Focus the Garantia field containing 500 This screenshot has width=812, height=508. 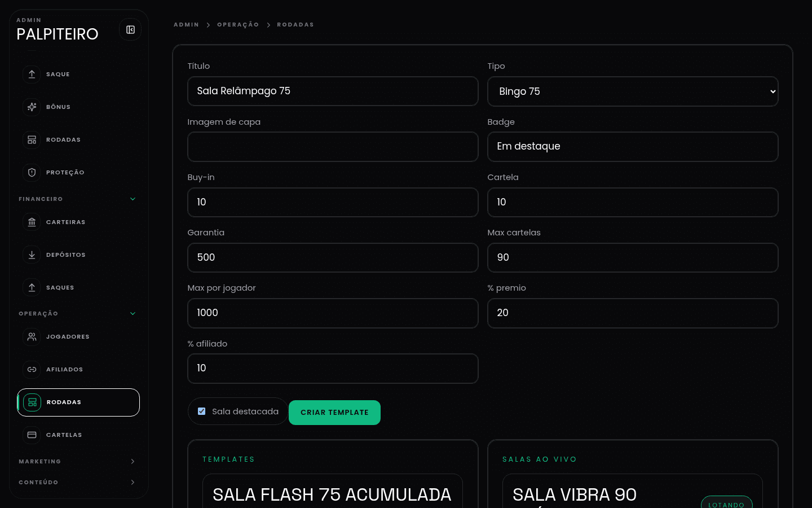click(333, 257)
